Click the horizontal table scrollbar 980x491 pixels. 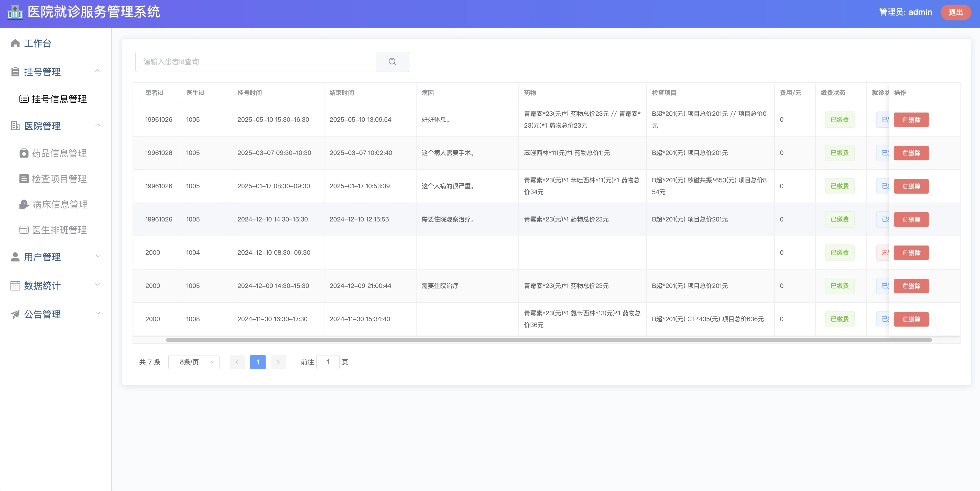549,340
